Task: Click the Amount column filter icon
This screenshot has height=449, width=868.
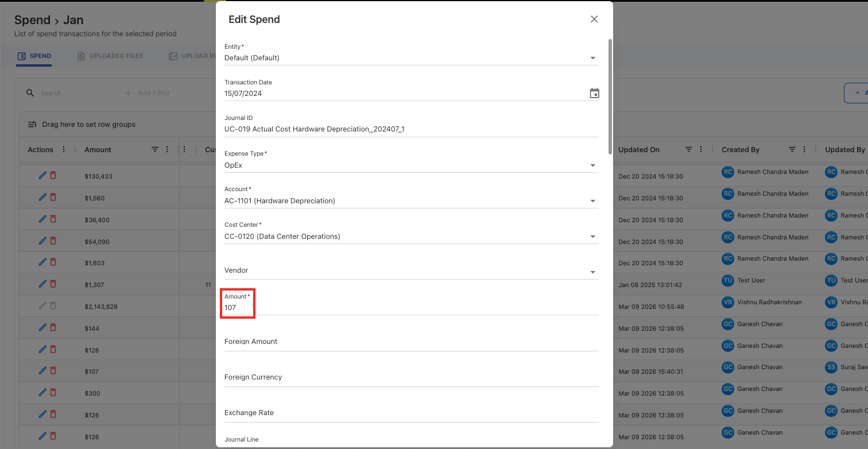Action: 155,149
